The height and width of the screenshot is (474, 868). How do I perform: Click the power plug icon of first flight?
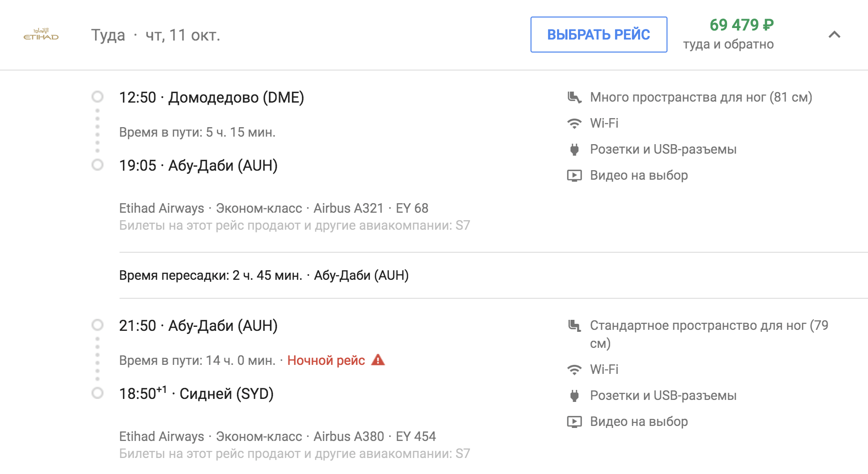(x=574, y=149)
